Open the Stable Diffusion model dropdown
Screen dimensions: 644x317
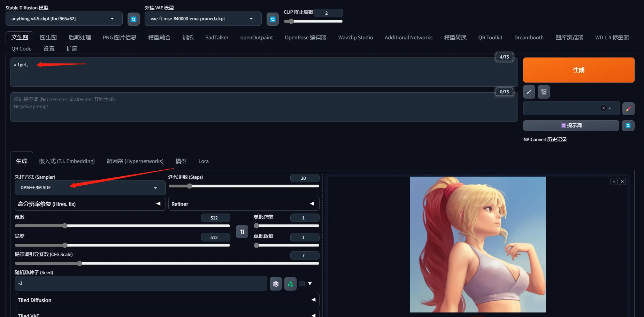(64, 19)
